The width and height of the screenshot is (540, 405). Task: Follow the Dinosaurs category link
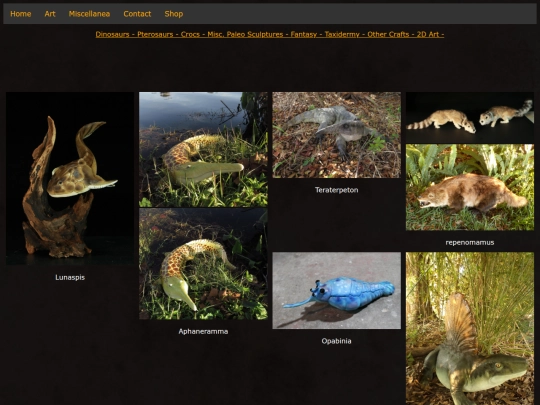tap(112, 34)
